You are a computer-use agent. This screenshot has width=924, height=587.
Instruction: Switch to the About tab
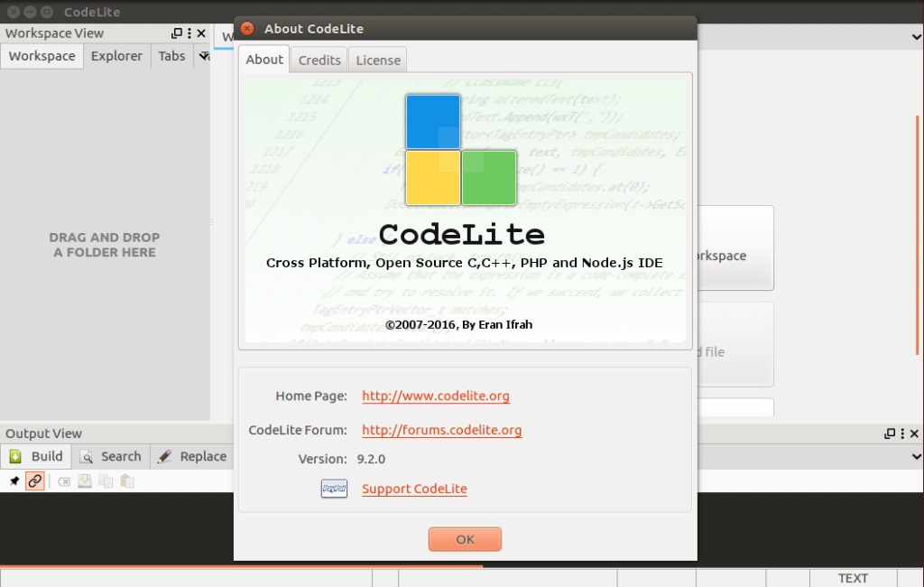[264, 59]
